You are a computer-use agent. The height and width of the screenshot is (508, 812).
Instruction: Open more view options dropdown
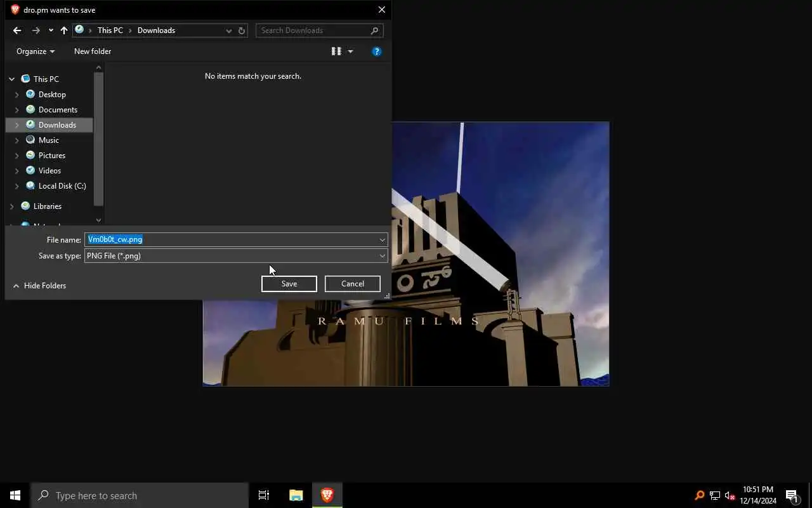pyautogui.click(x=350, y=51)
